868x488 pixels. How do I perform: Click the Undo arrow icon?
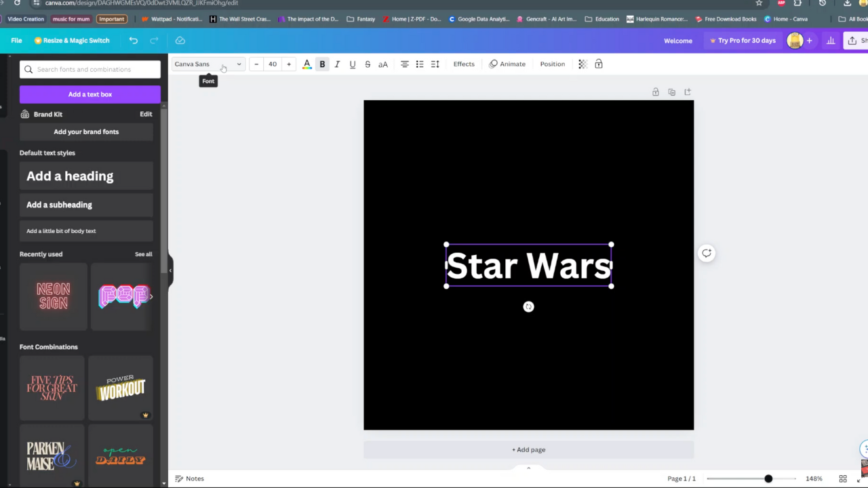click(x=134, y=41)
